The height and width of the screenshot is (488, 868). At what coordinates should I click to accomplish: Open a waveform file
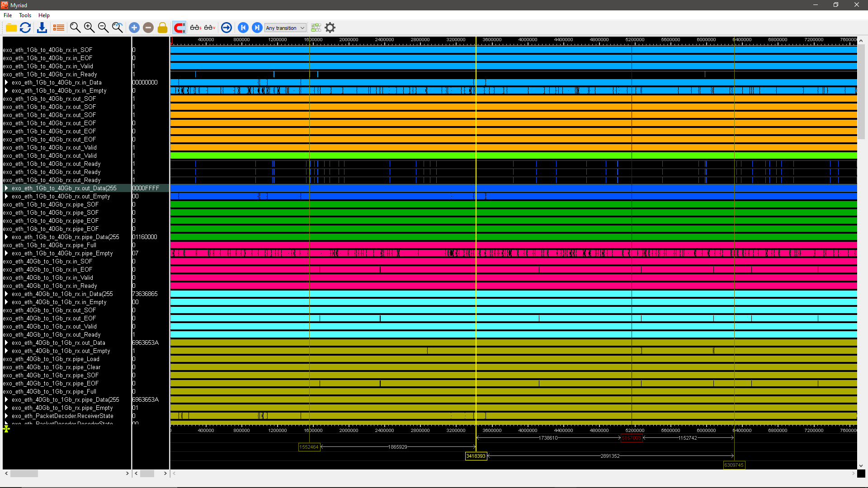pyautogui.click(x=11, y=28)
